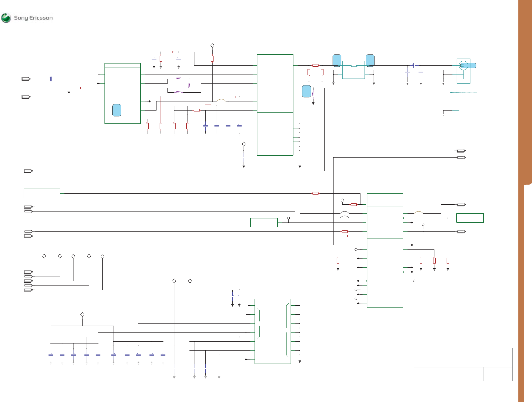Click the Sony Ericsson brand name text
Image resolution: width=532 pixels, height=402 pixels.
[x=33, y=18]
